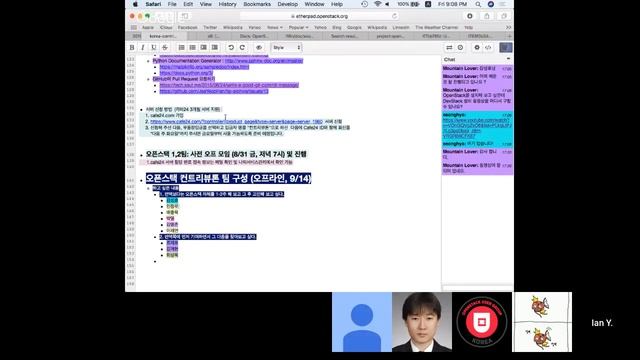Open Python Documentation Generator sphinx link
Image resolution: width=640 pixels, height=360 pixels.
point(264,61)
